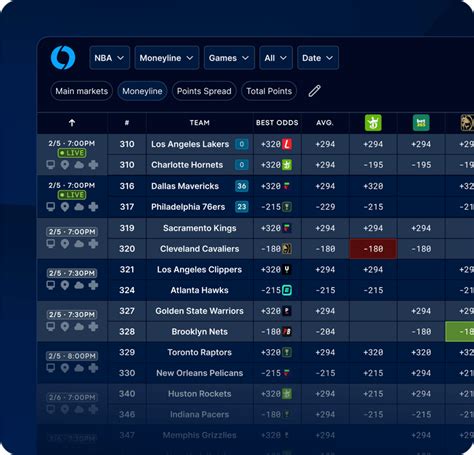Open weather cloud icon for Mavericks game
This screenshot has height=455, width=474.
[79, 207]
